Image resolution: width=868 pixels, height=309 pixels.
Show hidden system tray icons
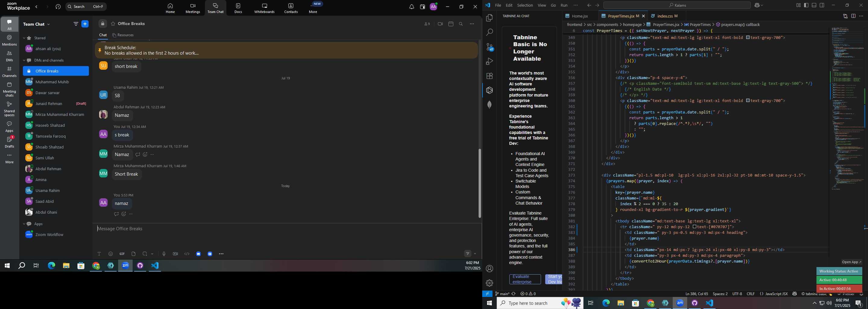[814, 303]
